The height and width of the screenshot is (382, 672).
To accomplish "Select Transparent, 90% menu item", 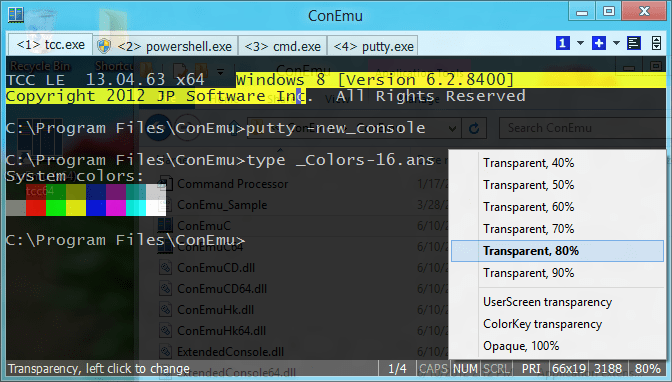I will coord(557,273).
